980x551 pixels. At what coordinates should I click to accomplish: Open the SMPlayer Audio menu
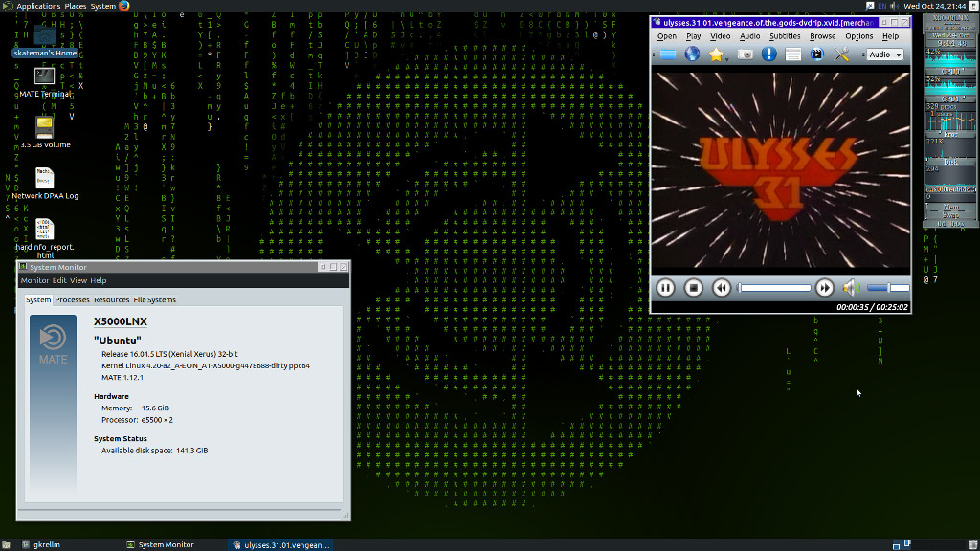(750, 36)
